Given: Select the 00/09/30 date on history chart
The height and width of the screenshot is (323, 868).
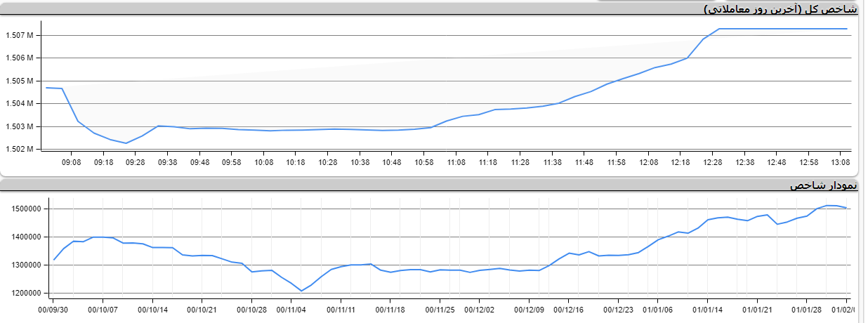Looking at the screenshot, I should click(x=53, y=309).
